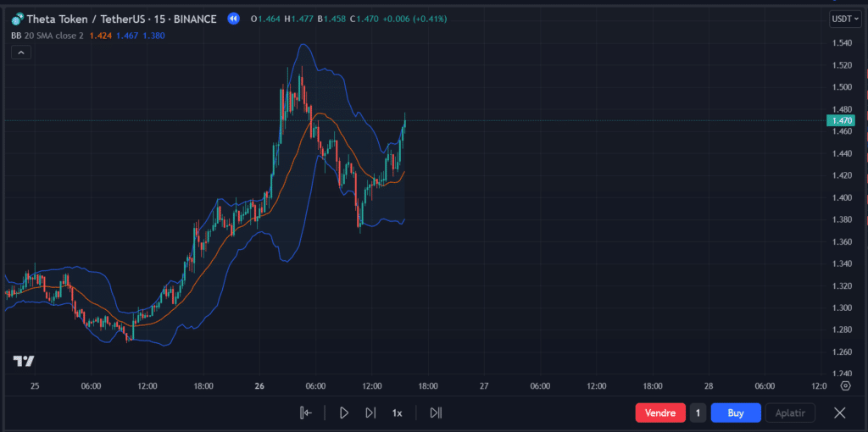Screen dimensions: 868x432
Task: Click the Theta Token coin logo
Action: [17, 19]
